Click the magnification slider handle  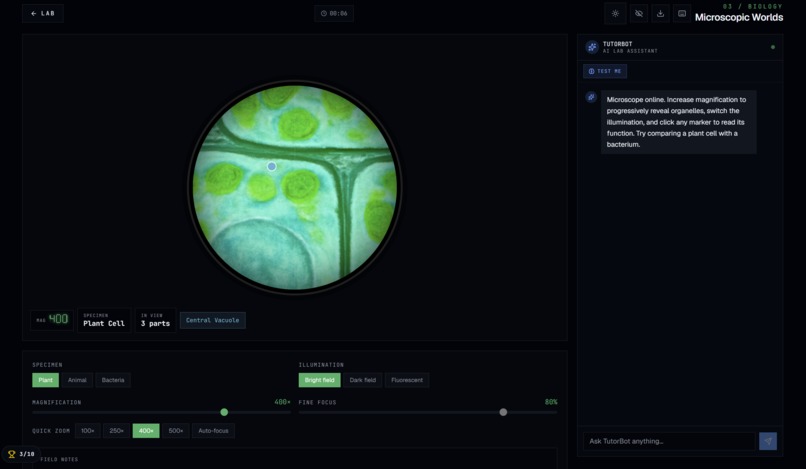224,412
